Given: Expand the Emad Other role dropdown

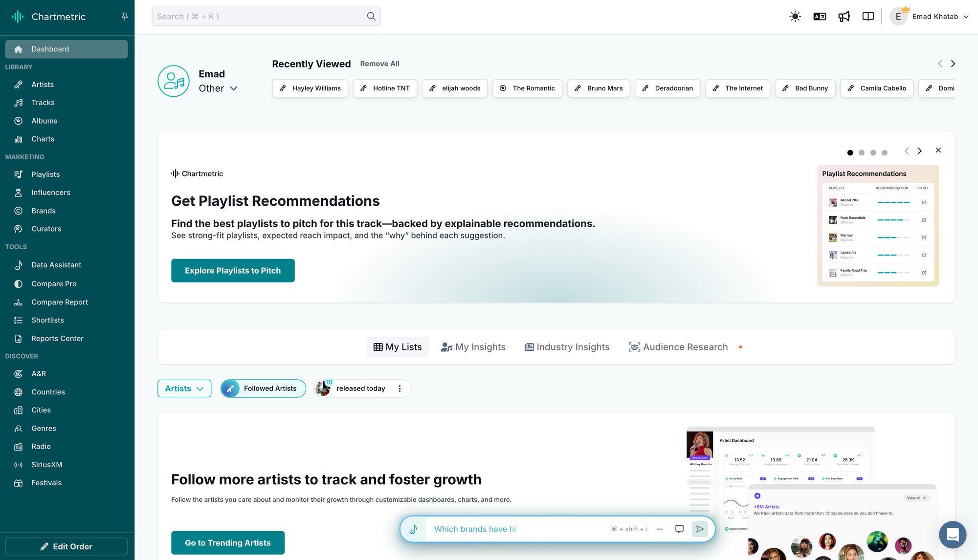Looking at the screenshot, I should 234,88.
